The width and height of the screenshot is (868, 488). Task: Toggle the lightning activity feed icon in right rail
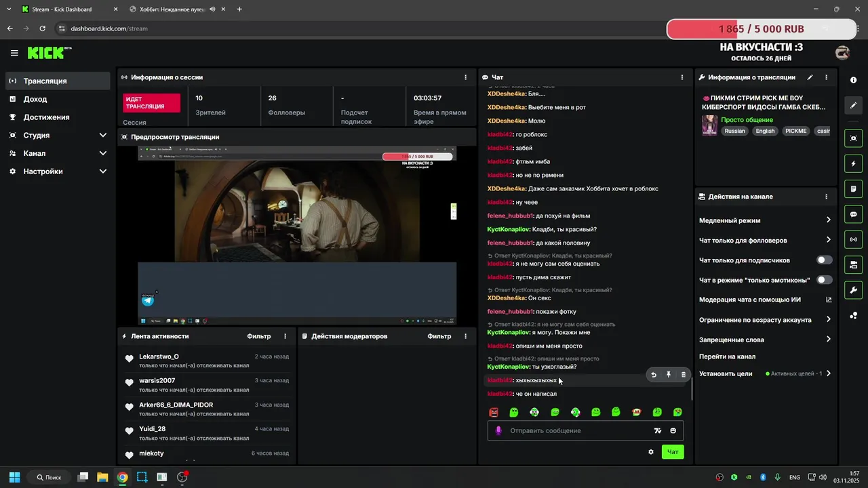tap(853, 163)
